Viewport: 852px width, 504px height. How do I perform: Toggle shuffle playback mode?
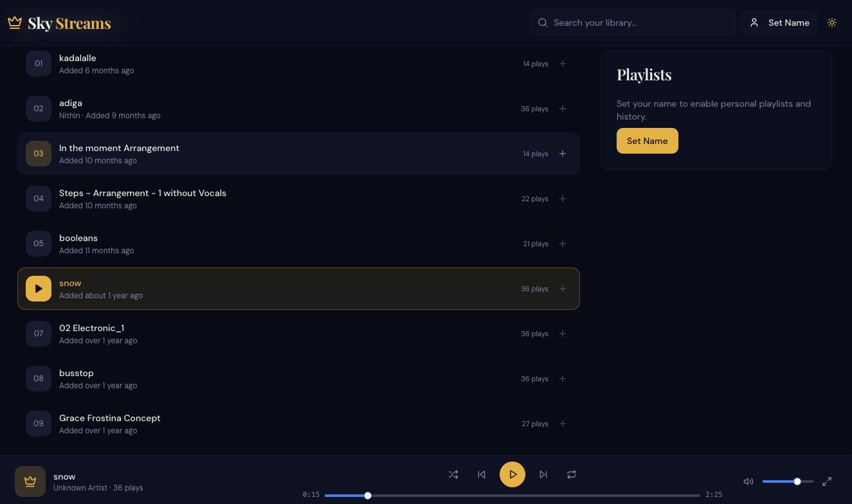pos(453,474)
